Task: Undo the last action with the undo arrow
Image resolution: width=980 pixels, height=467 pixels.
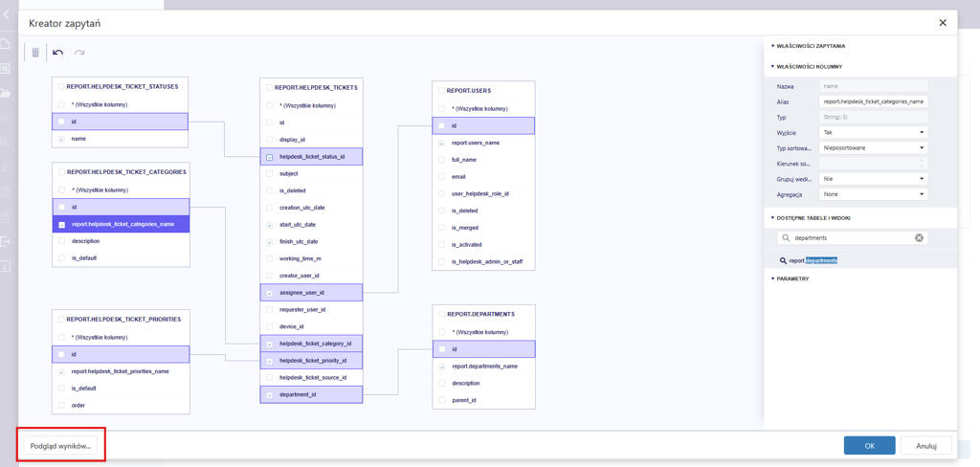Action: (58, 53)
